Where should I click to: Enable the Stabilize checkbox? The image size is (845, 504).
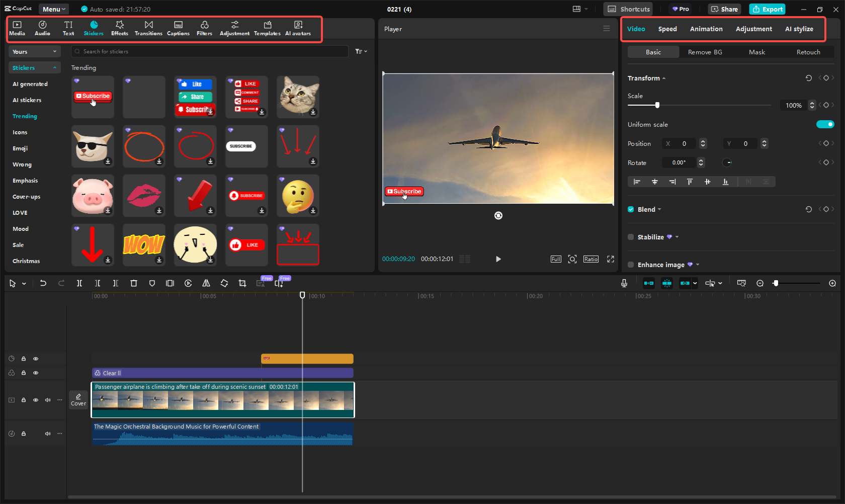[631, 237]
